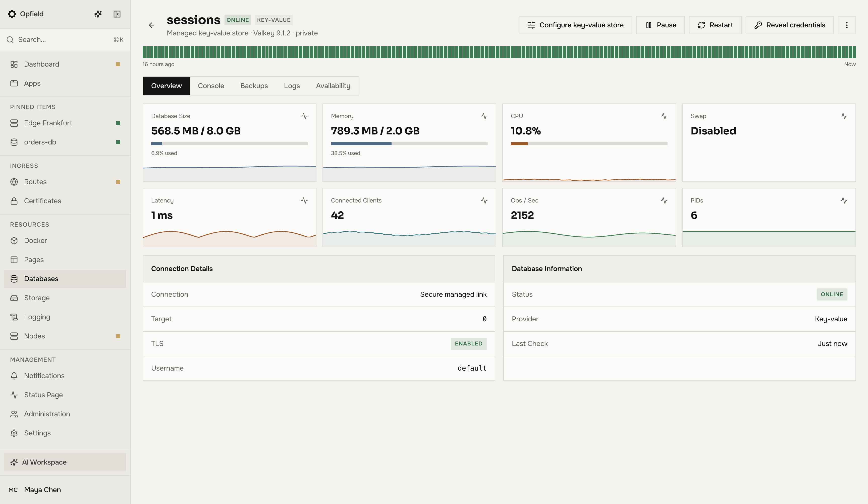The width and height of the screenshot is (868, 504).
Task: Open Swap activity chart icon
Action: pos(844,116)
